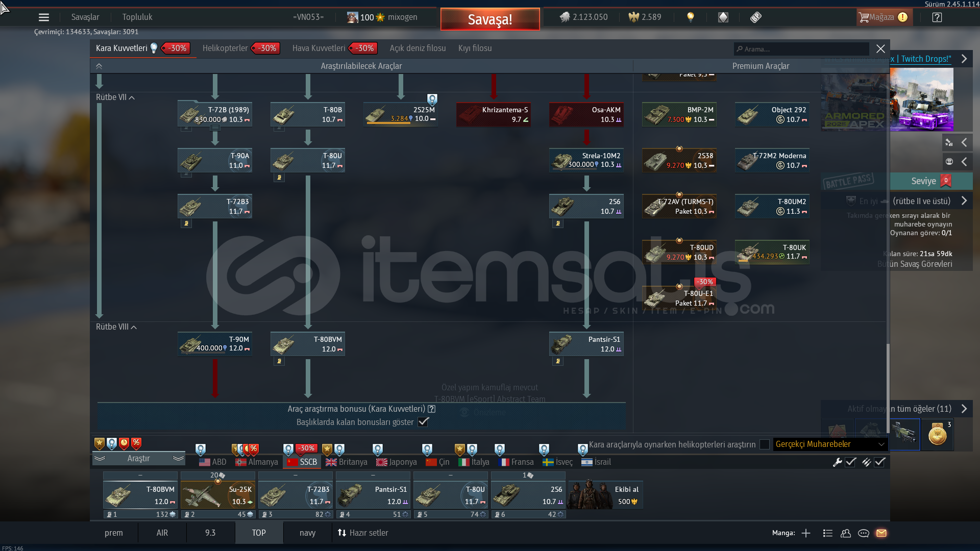Select the İsrail nation tab
This screenshot has width=980, height=551.
596,462
